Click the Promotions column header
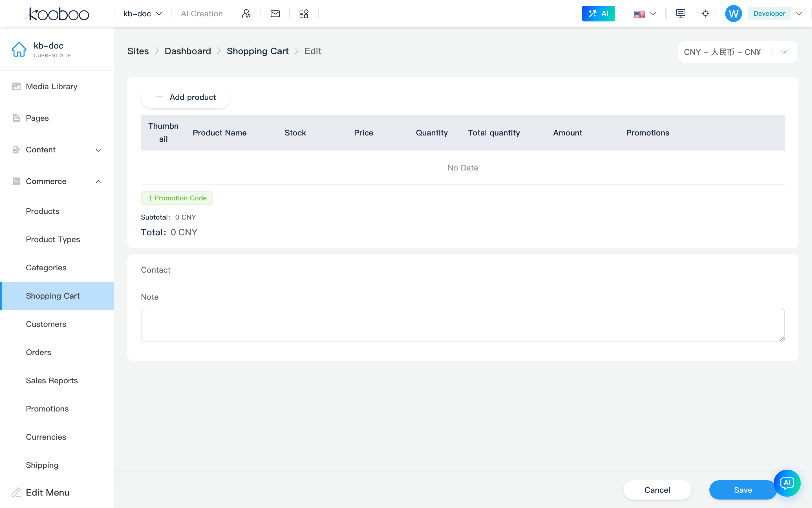This screenshot has width=812, height=508. [x=648, y=133]
